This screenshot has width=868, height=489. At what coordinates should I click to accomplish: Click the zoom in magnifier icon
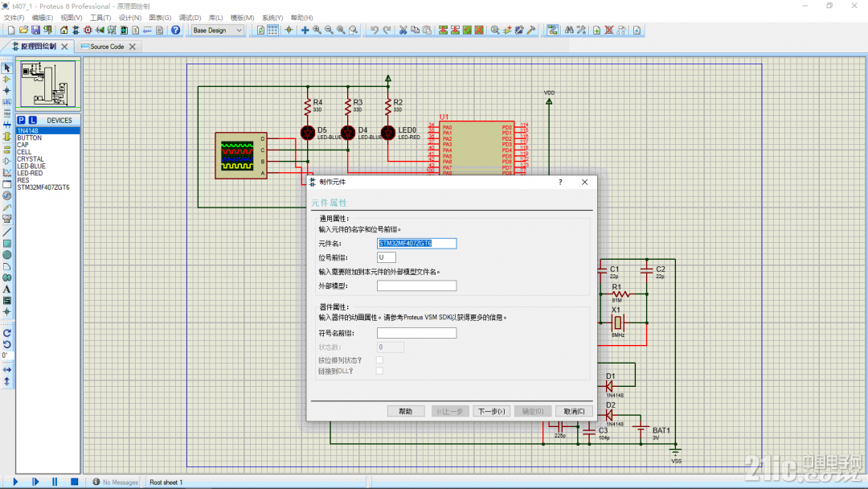[x=317, y=31]
